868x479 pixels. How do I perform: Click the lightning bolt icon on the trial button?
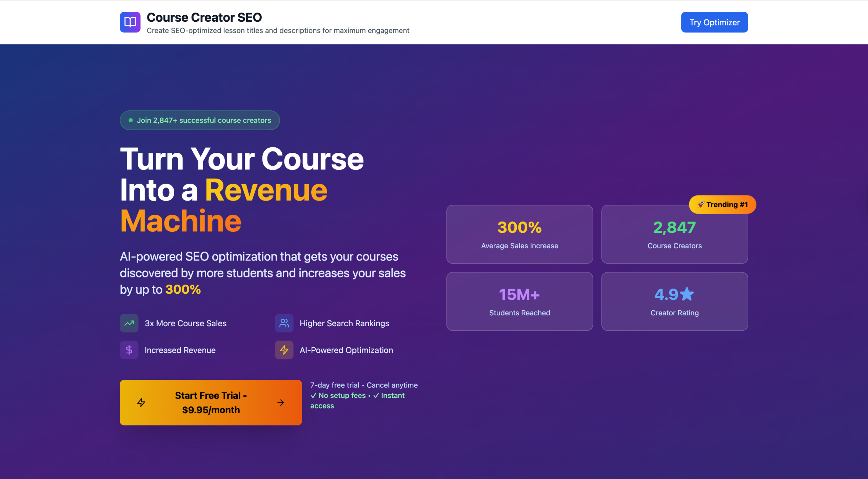click(141, 402)
